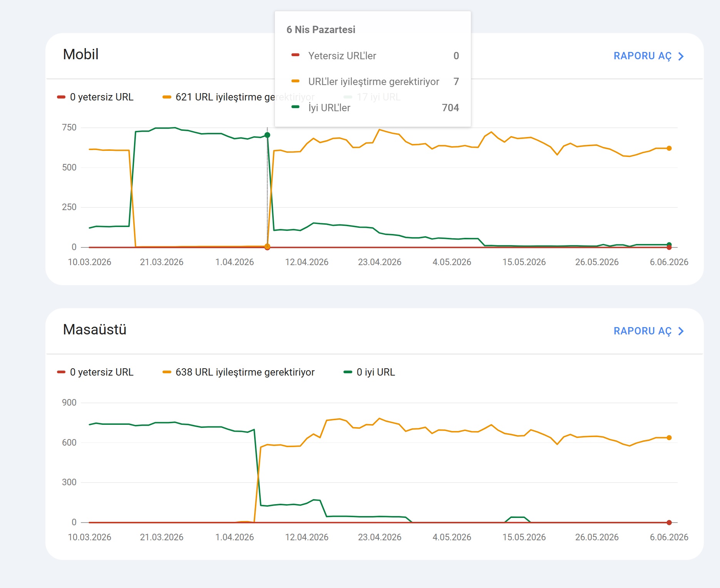
Task: Click the Masaüstü card heading
Action: pyautogui.click(x=95, y=329)
